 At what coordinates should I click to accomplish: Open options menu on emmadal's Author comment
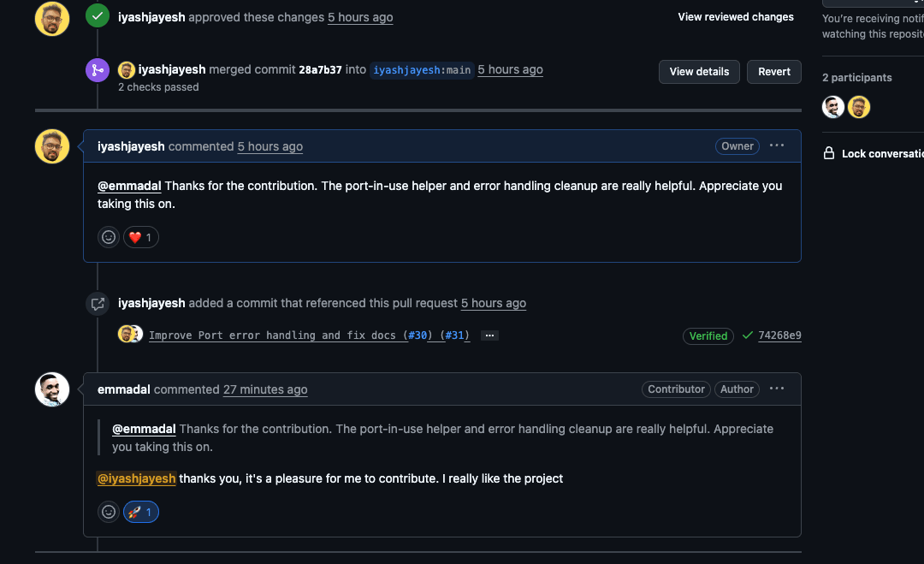click(777, 389)
